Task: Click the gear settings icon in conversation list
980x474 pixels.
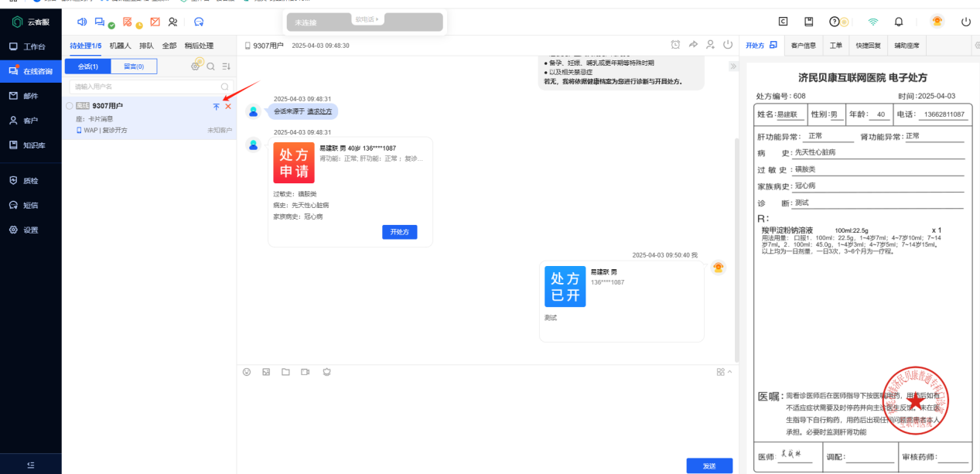Action: [x=196, y=66]
